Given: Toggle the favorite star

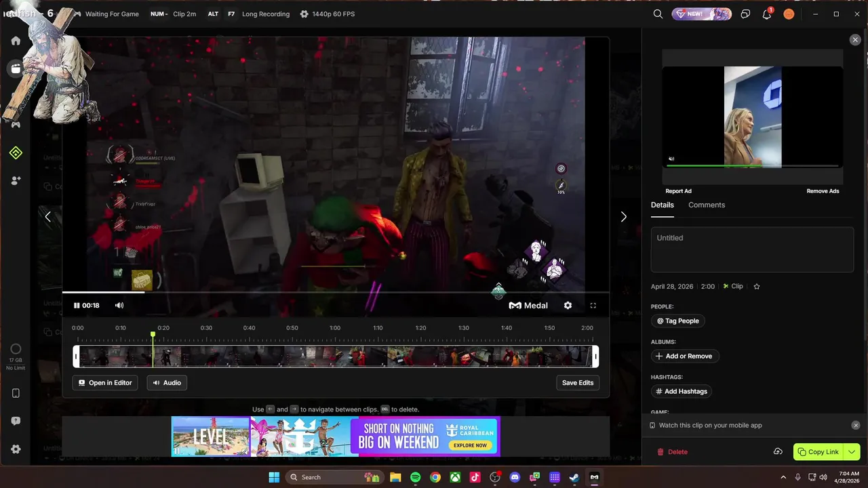Looking at the screenshot, I should tap(757, 287).
